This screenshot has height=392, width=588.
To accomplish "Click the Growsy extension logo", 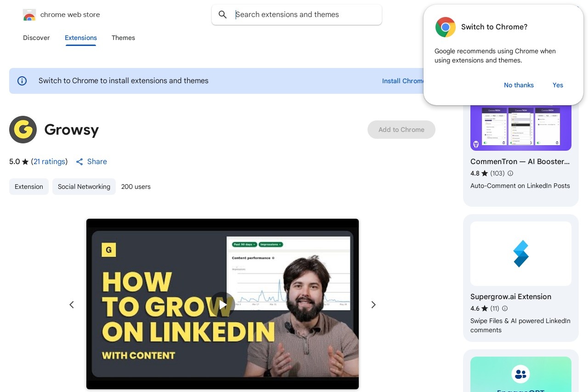I will [x=23, y=130].
